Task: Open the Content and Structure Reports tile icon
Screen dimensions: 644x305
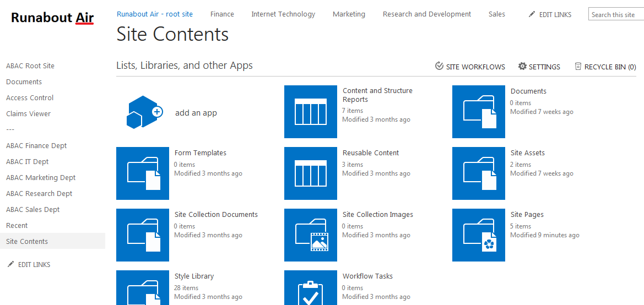Action: pyautogui.click(x=311, y=112)
